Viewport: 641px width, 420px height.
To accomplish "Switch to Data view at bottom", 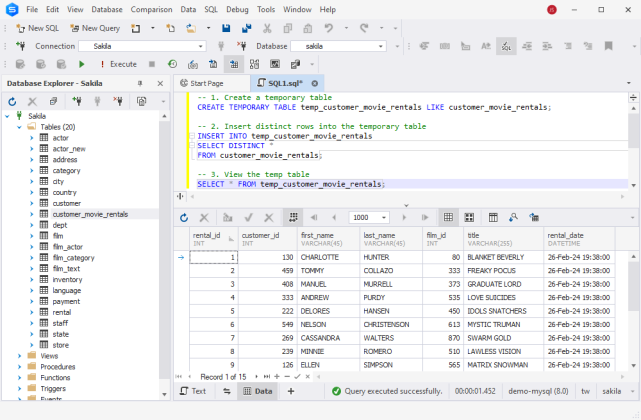I will tap(256, 391).
